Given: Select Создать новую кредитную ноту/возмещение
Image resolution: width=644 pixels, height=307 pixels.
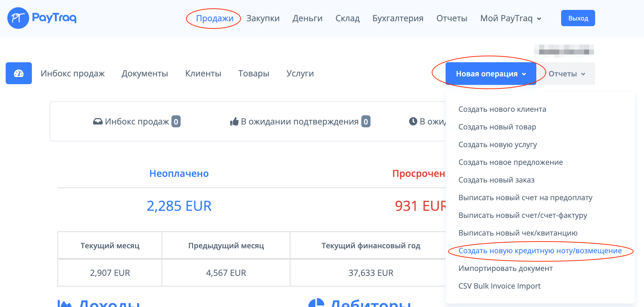Looking at the screenshot, I should click(x=540, y=251).
